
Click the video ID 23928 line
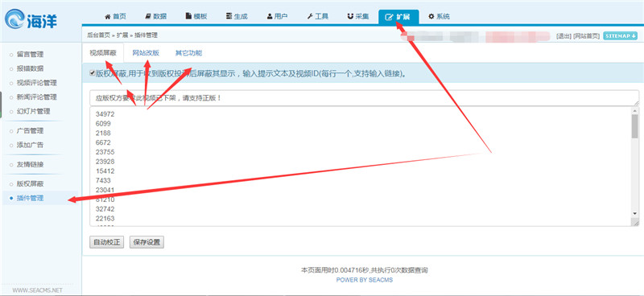[105, 162]
